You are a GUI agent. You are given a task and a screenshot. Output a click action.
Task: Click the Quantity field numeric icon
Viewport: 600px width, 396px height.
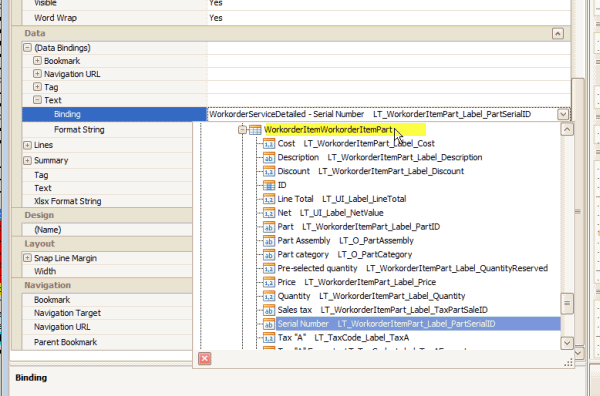pyautogui.click(x=269, y=296)
